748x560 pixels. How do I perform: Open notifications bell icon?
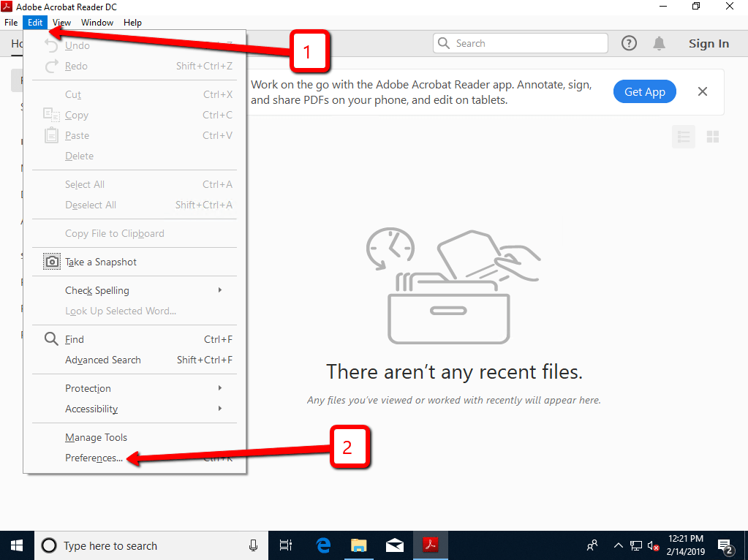click(659, 43)
